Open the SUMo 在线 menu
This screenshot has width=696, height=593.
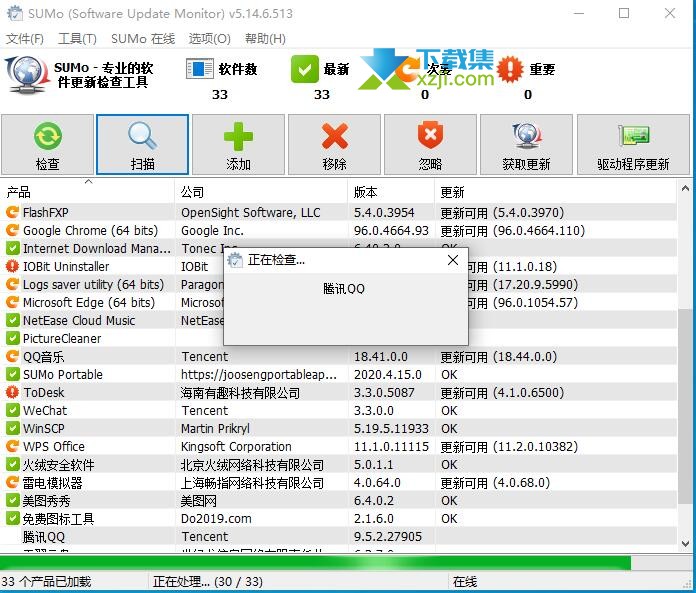point(143,39)
